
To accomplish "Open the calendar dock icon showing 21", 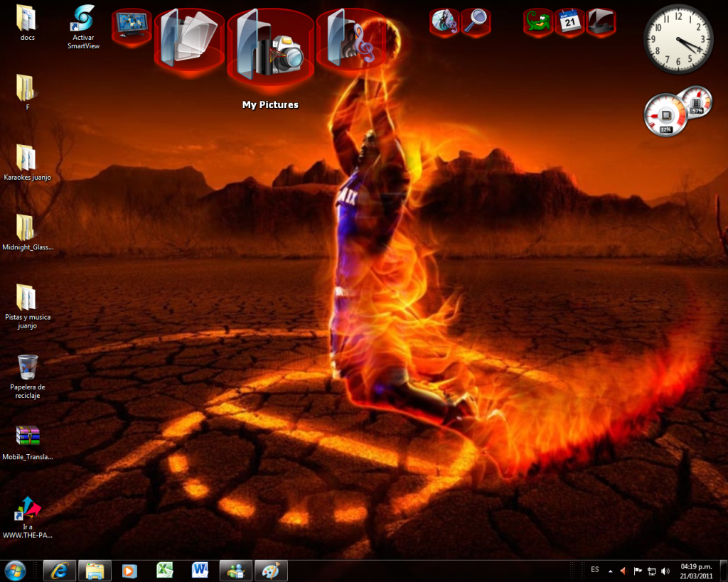I will (569, 22).
